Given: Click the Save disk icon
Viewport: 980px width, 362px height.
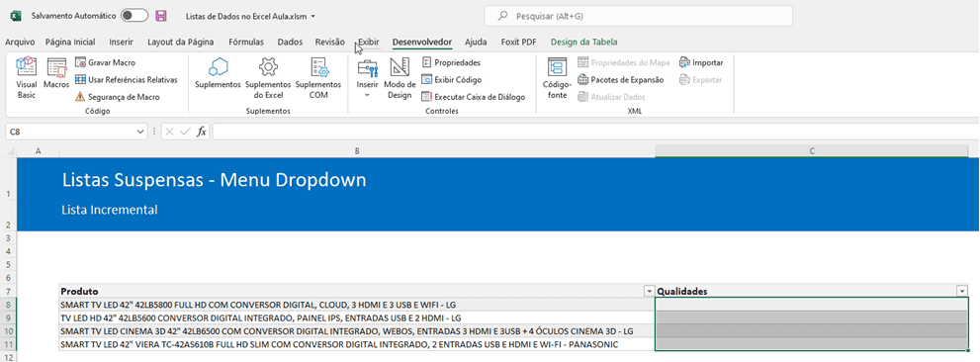Looking at the screenshot, I should [160, 16].
